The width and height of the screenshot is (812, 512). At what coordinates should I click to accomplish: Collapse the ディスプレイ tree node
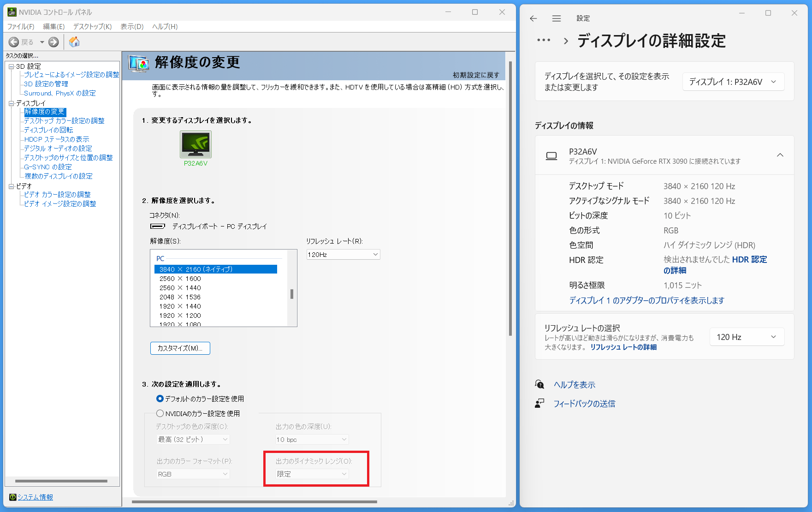click(x=11, y=103)
